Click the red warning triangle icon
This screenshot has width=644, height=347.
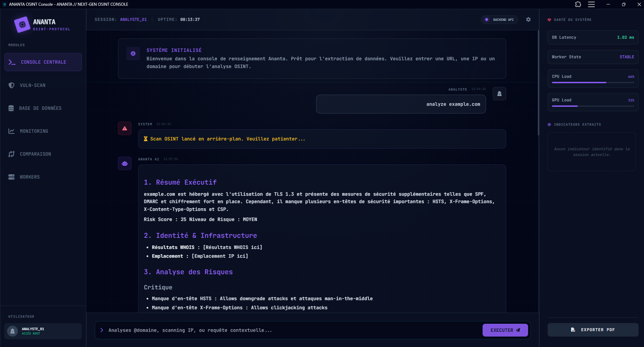(125, 128)
